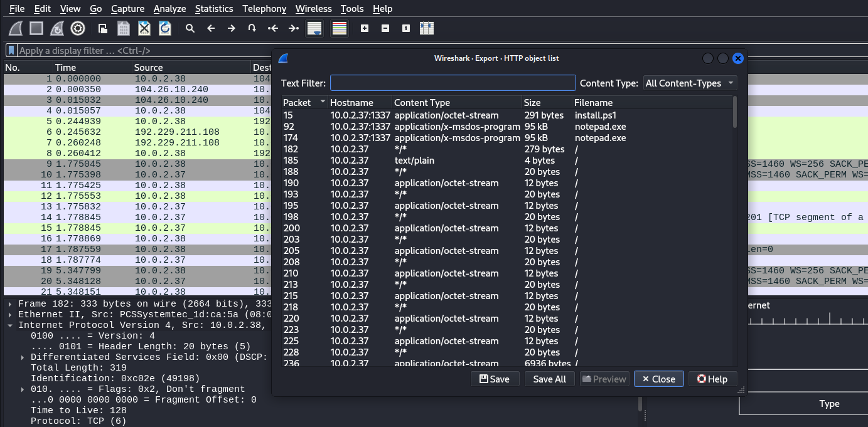Open capture options gear icon
Image resolution: width=868 pixels, height=427 pixels.
pyautogui.click(x=78, y=28)
